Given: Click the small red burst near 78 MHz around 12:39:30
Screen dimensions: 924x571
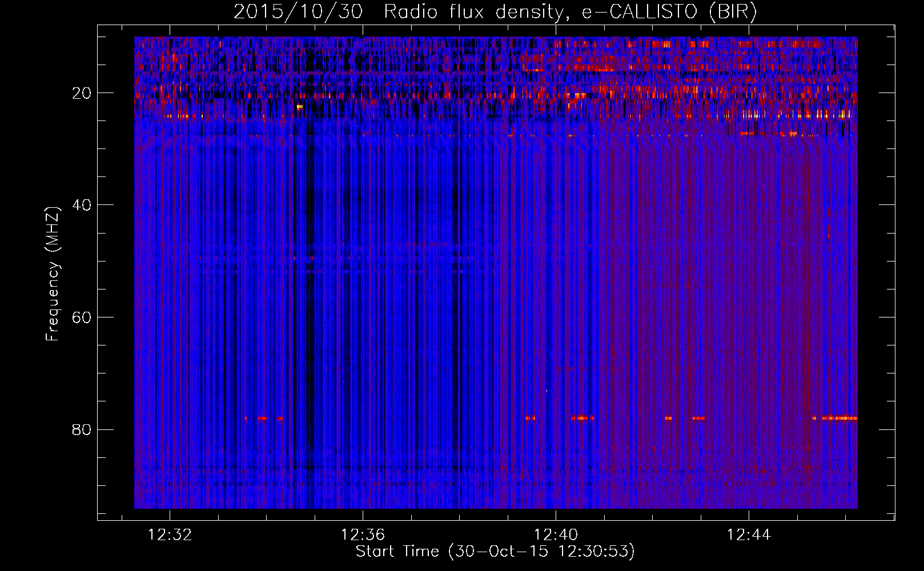Looking at the screenshot, I should pos(531,418).
